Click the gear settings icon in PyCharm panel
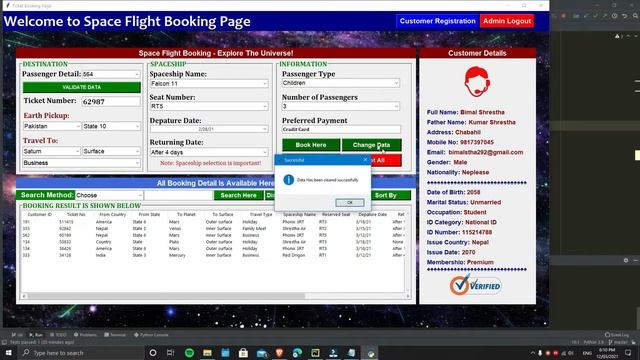 [x=626, y=260]
